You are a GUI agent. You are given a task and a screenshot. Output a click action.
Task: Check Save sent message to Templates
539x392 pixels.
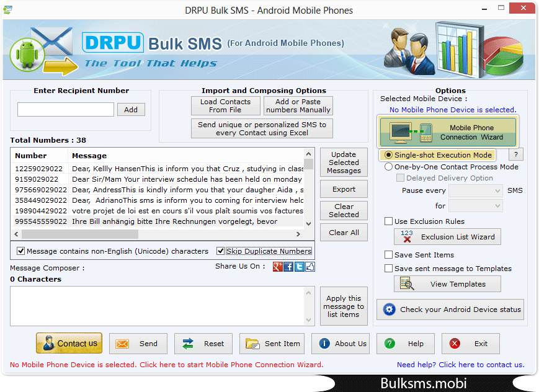388,268
